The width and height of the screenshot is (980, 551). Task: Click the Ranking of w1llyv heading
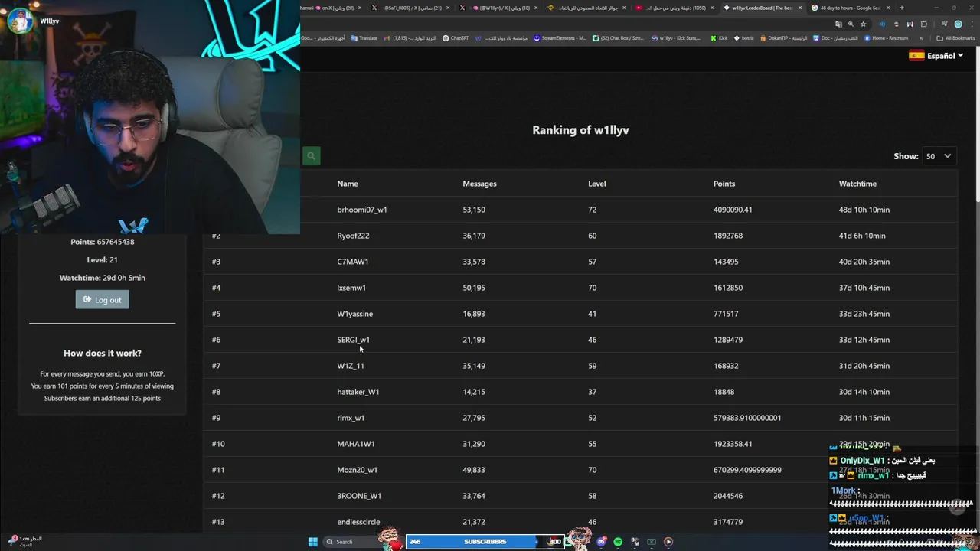[580, 130]
